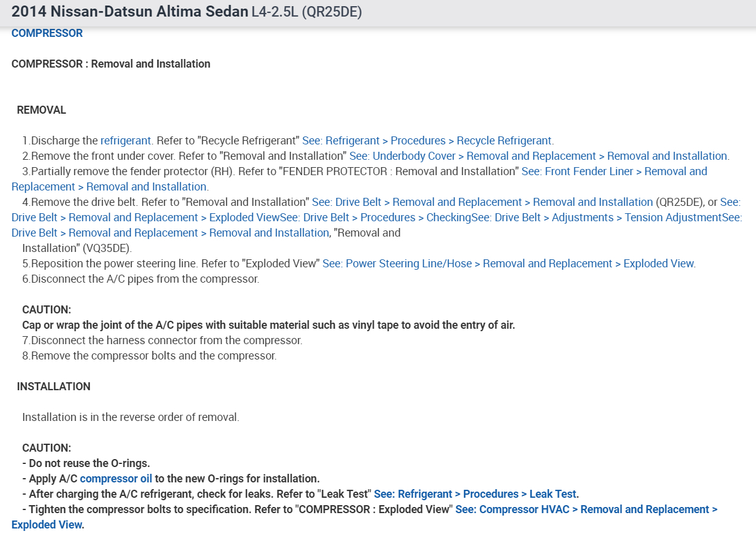Click the vinyl tape caution text
This screenshot has width=756, height=550.
[x=268, y=325]
